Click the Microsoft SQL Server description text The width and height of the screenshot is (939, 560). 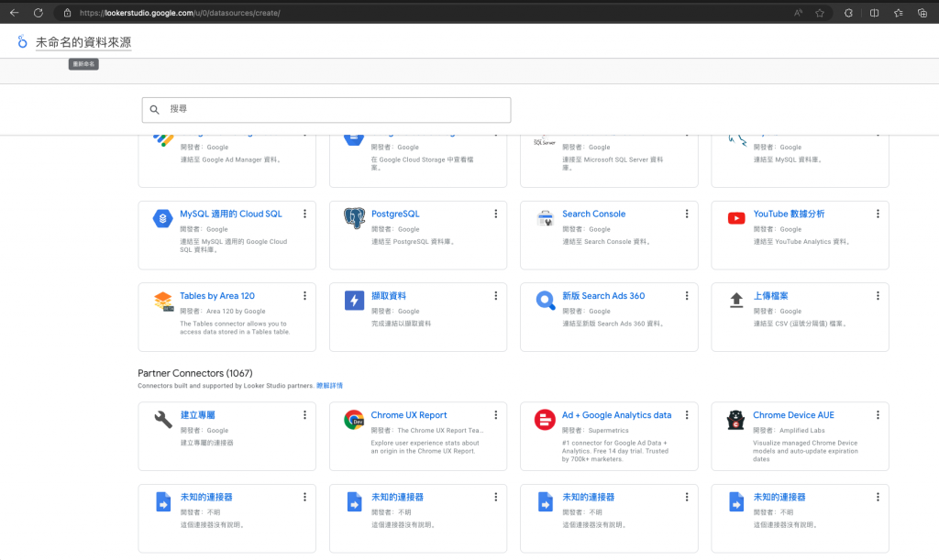pyautogui.click(x=613, y=163)
